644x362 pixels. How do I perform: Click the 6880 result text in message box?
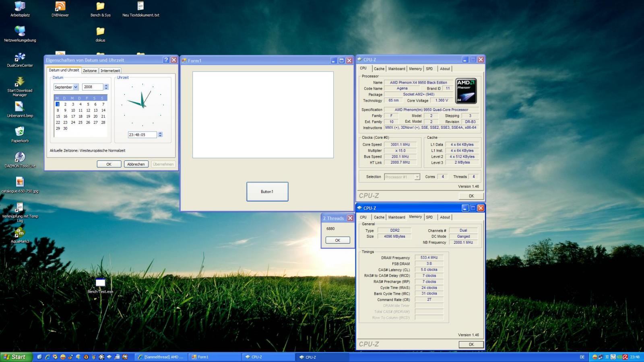coord(330,228)
